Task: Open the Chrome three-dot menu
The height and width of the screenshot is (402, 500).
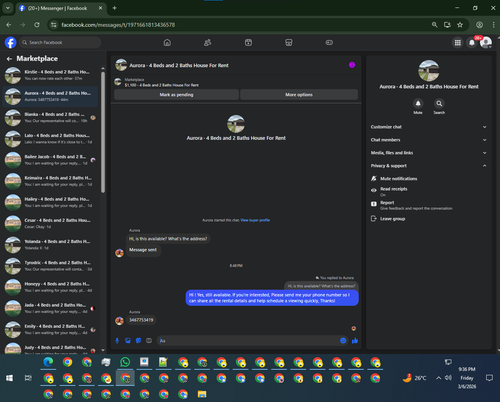Action: tap(494, 25)
